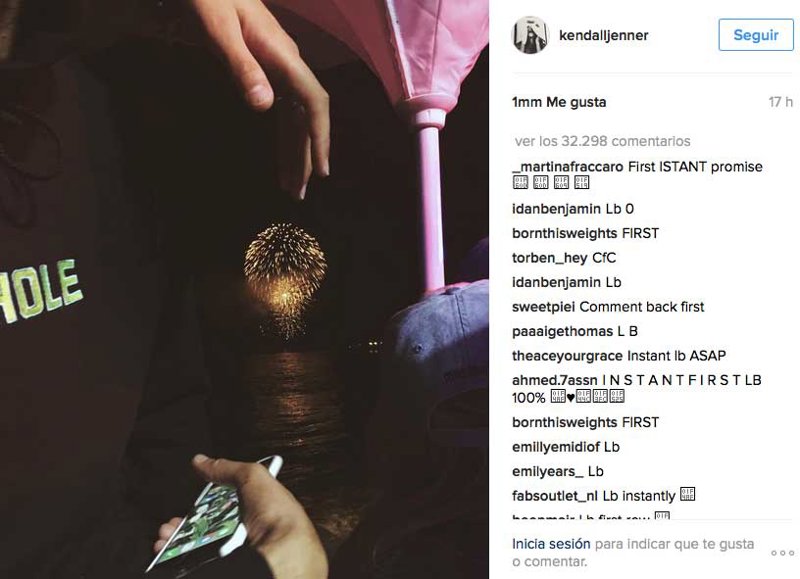Open emillyemidiof commenter profile
Image resolution: width=800 pixels, height=579 pixels.
tap(556, 447)
